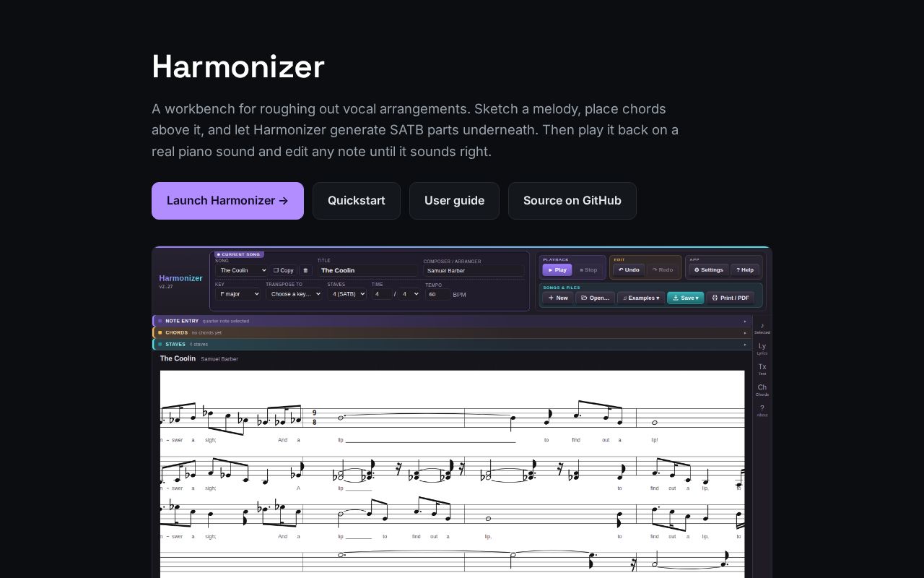Delete the current song with the trash icon

click(305, 270)
